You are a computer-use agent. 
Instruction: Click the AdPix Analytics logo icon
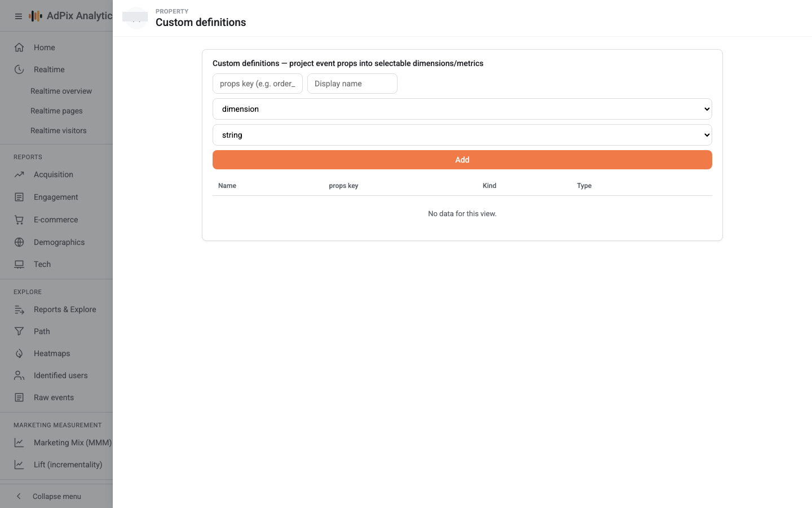tap(36, 16)
